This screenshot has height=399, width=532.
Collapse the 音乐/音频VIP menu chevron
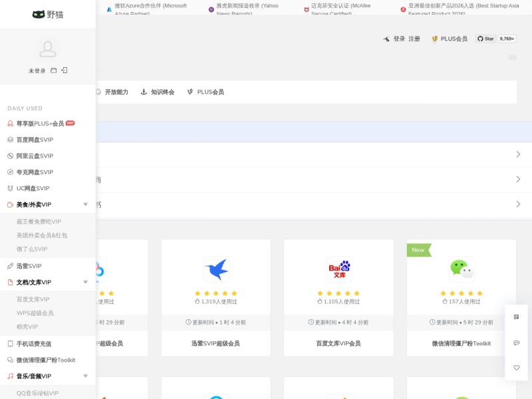tap(86, 376)
